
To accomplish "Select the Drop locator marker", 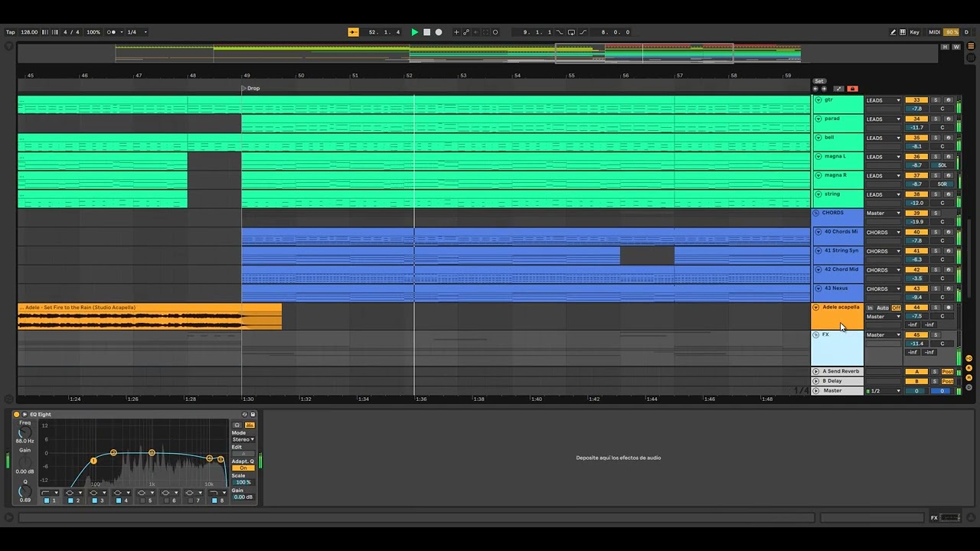I will pyautogui.click(x=250, y=88).
